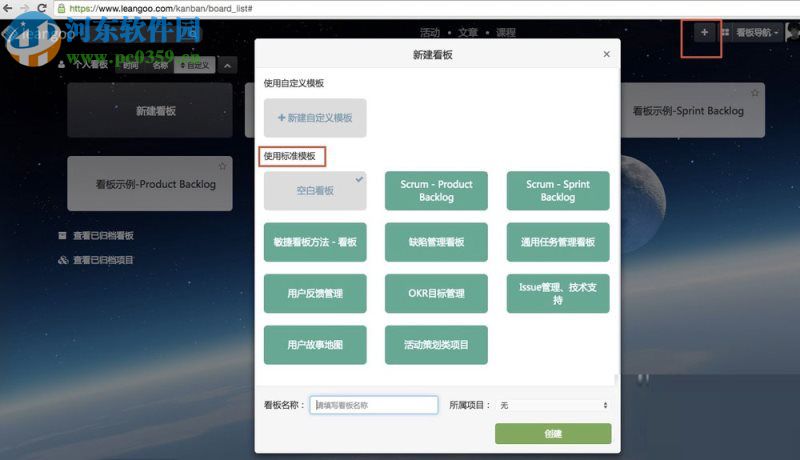The width and height of the screenshot is (800, 460).
Task: Open the 所属项目 project dropdown
Action: point(554,405)
